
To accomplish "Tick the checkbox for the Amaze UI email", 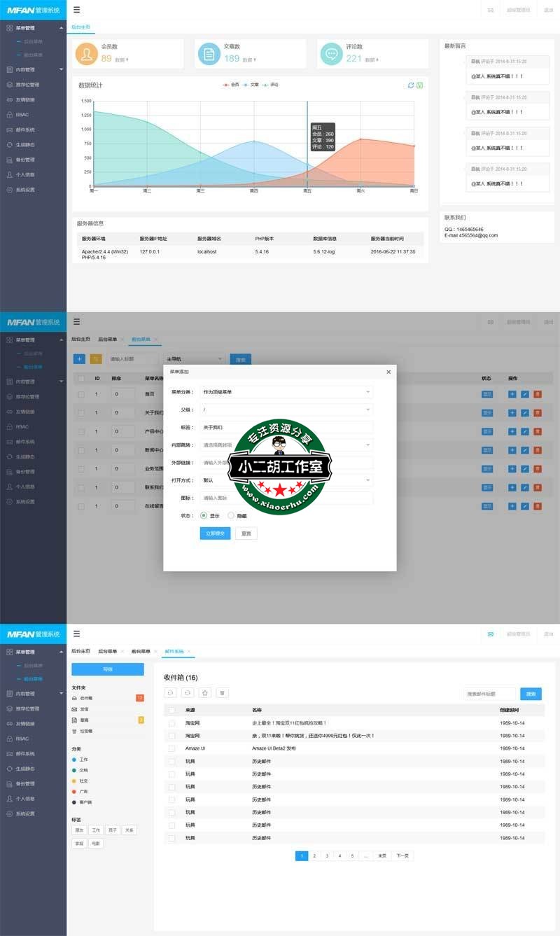I will click(x=172, y=748).
